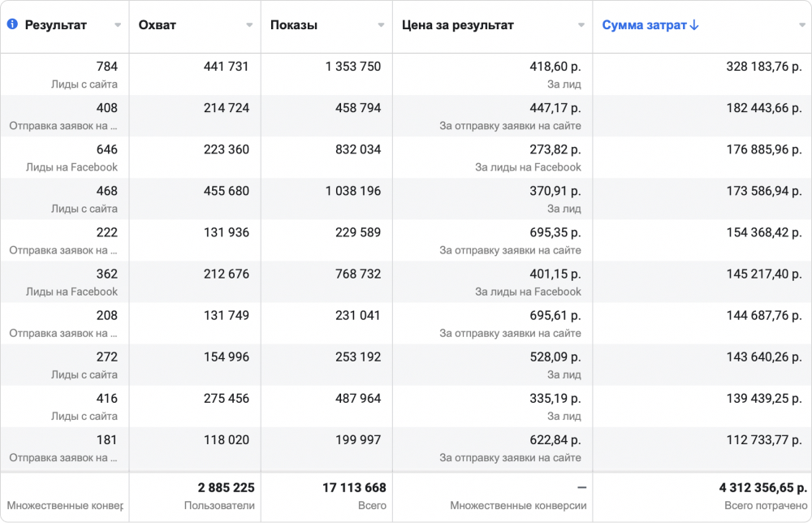Click the Результат column header text
This screenshot has height=523, width=812.
click(56, 25)
